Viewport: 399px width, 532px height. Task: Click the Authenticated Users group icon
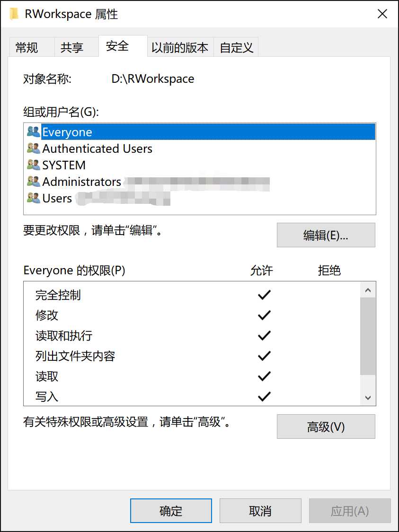(x=33, y=148)
